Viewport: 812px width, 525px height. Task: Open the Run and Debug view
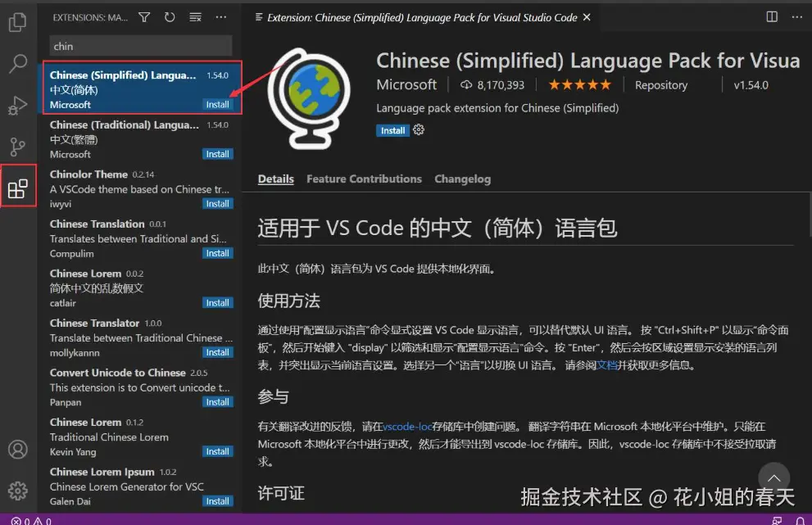(x=17, y=106)
